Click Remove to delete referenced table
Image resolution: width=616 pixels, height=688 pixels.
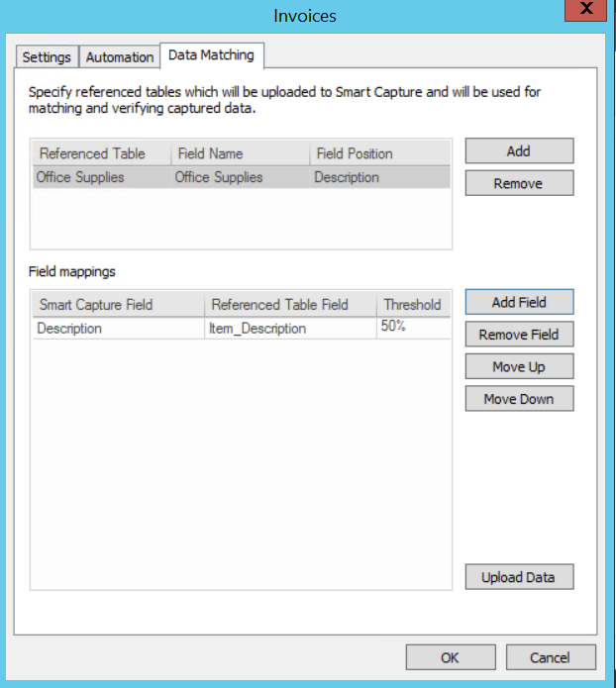519,183
